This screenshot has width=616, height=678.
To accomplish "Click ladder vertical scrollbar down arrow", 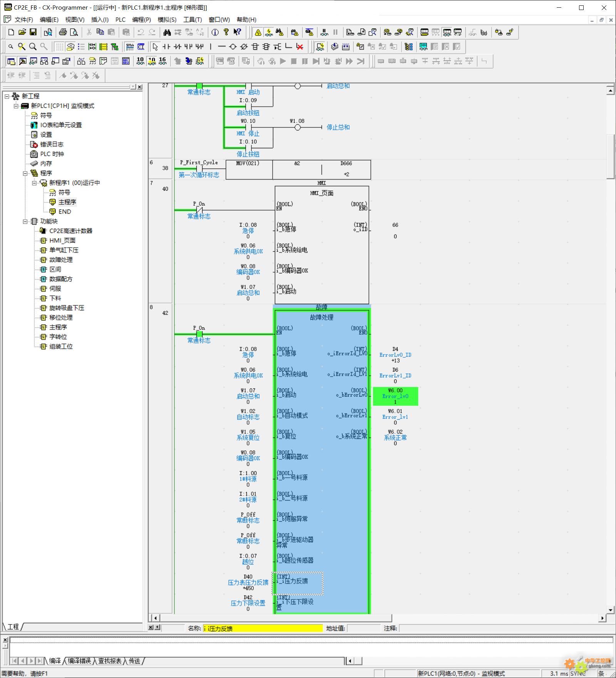I will point(610,610).
